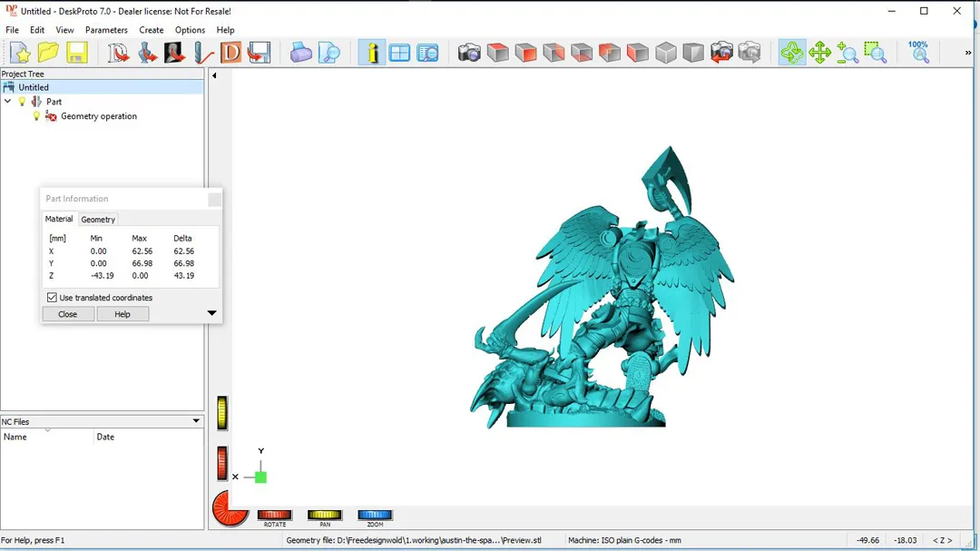This screenshot has width=980, height=551.
Task: Activate the zoom window selection tool
Action: [x=876, y=53]
